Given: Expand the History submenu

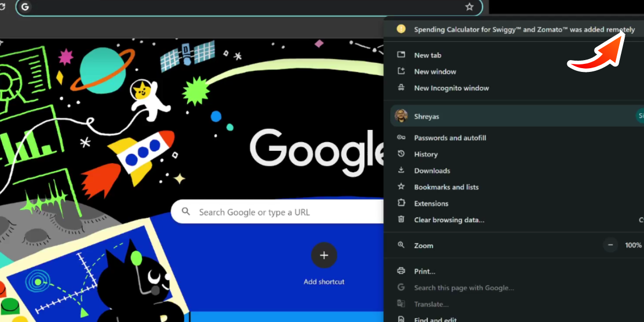Looking at the screenshot, I should (426, 155).
